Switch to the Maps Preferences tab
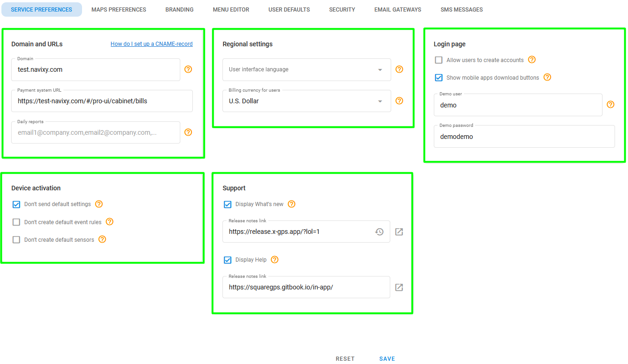 [119, 9]
